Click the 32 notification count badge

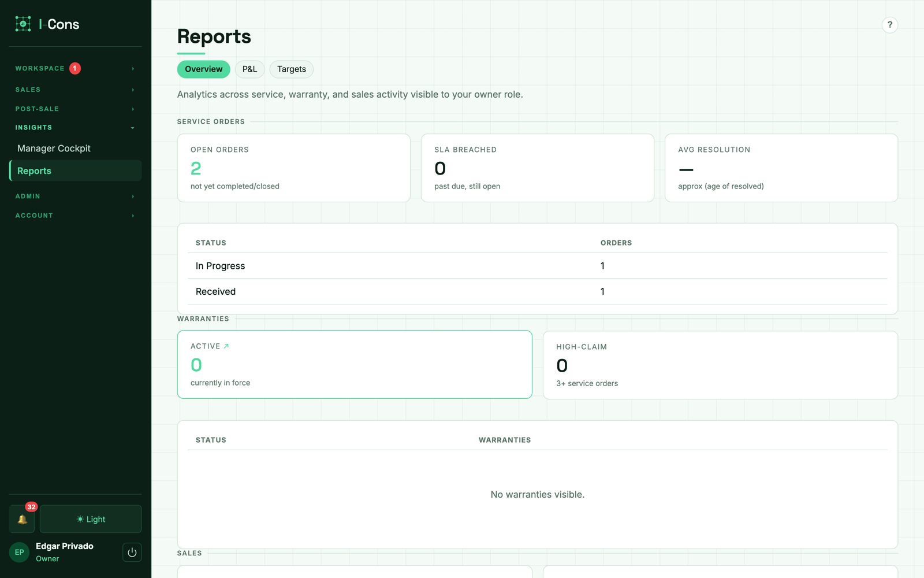(x=31, y=507)
